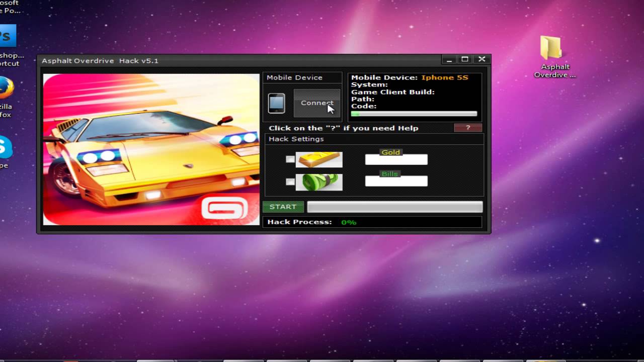The width and height of the screenshot is (644, 362).
Task: Click the phone device icon
Action: 276,104
